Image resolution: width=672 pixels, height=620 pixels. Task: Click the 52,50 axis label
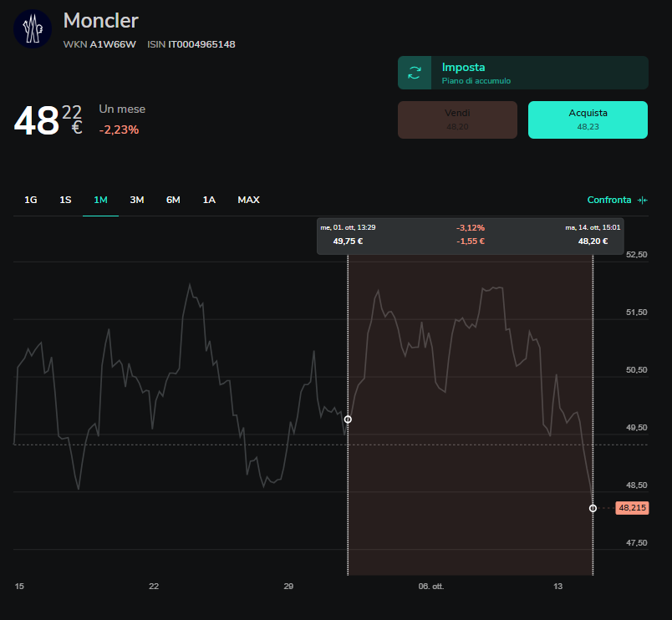tap(636, 255)
